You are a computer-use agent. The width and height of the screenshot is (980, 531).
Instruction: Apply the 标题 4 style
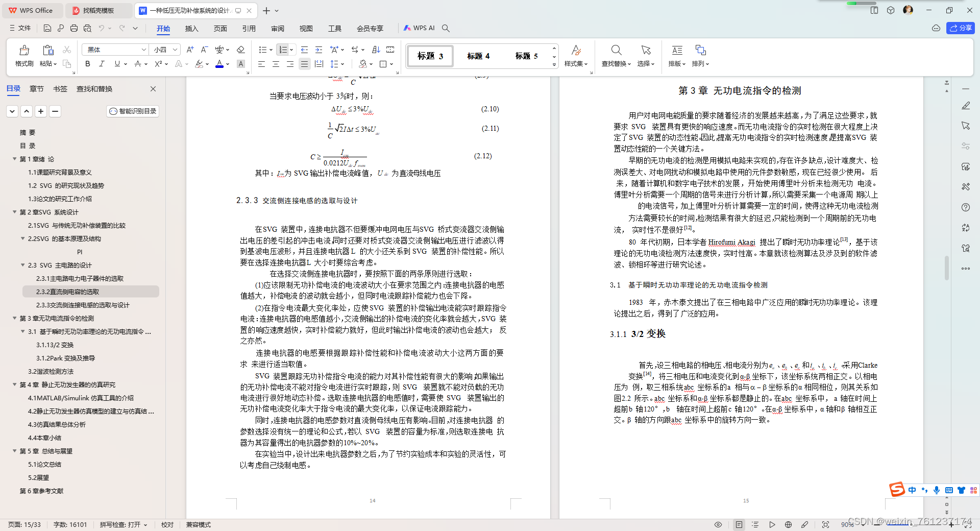(478, 56)
